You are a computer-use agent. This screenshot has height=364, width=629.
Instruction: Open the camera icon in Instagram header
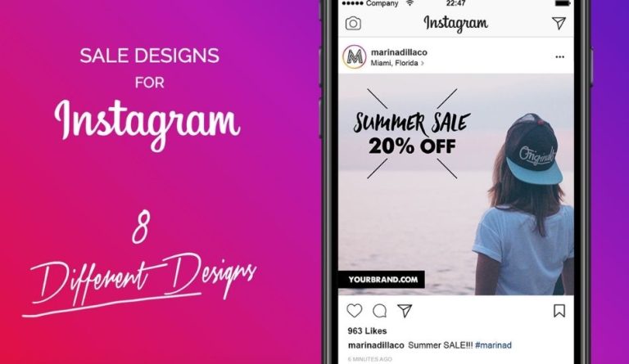(353, 23)
